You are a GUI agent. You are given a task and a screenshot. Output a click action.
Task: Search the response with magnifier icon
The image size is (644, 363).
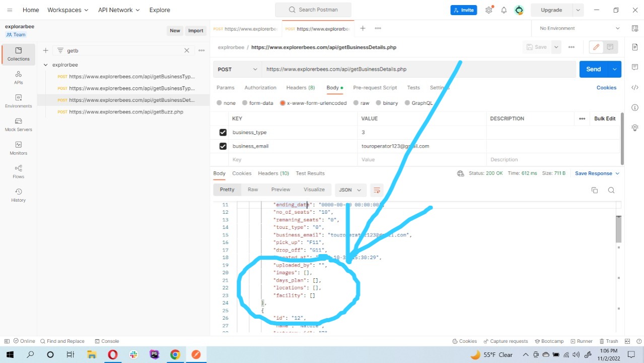611,190
